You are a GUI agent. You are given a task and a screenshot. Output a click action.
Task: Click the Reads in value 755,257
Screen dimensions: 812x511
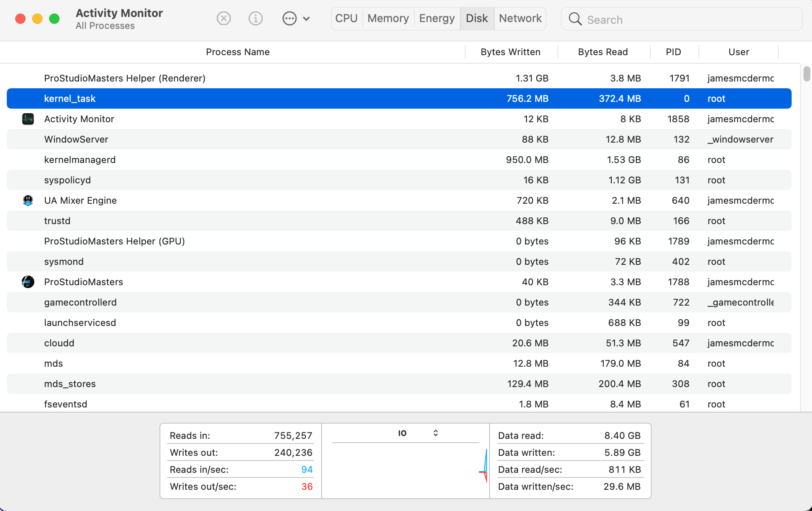pyautogui.click(x=293, y=435)
